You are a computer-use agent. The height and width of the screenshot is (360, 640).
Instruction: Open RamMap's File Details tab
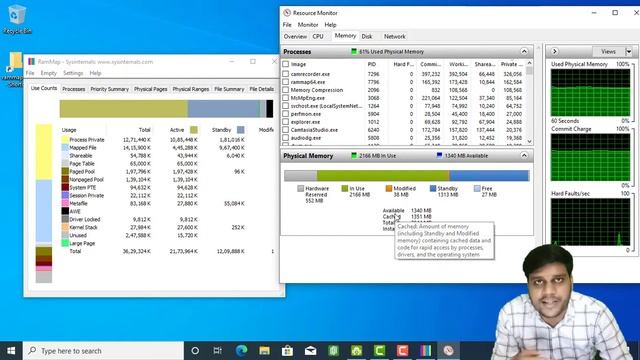coord(261,89)
